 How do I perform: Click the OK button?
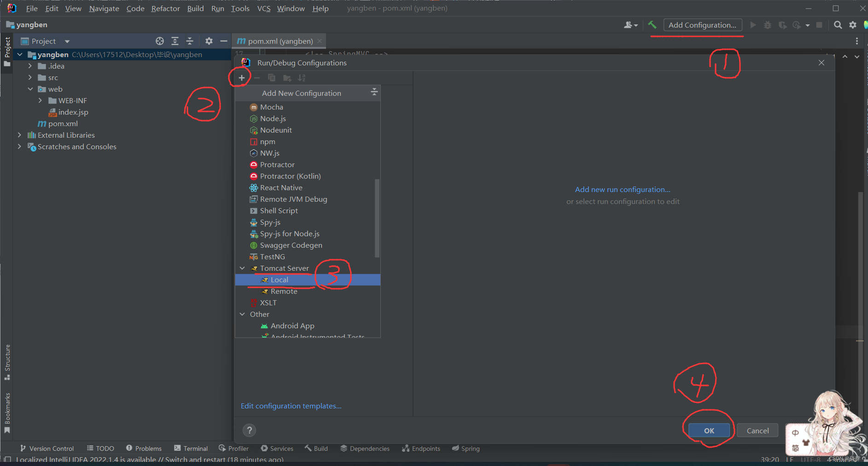coord(709,431)
